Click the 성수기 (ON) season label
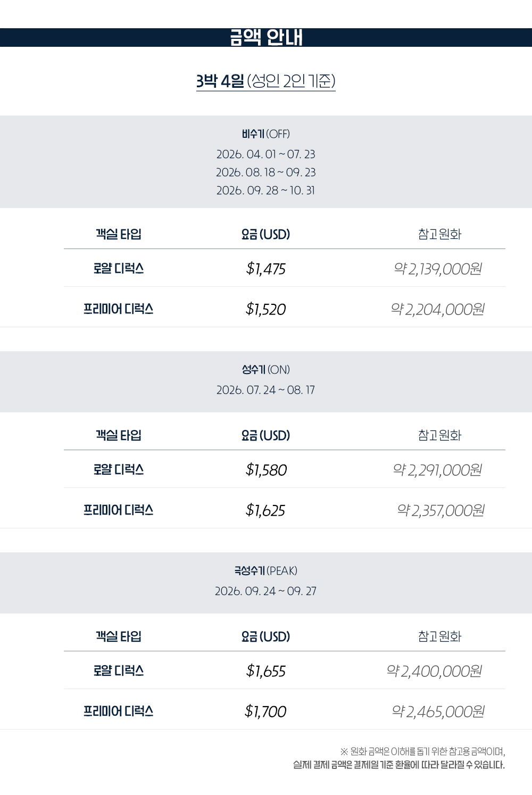This screenshot has width=532, height=795. pyautogui.click(x=265, y=370)
